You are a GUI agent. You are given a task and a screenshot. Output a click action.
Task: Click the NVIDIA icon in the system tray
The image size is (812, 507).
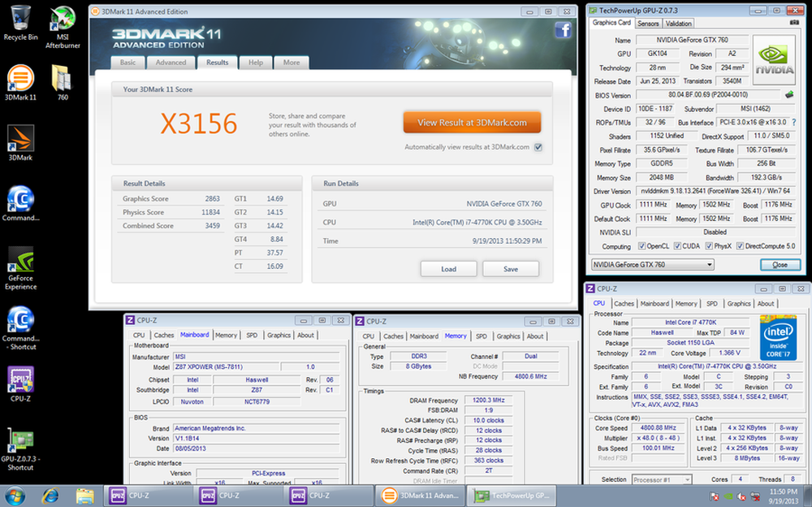click(728, 496)
